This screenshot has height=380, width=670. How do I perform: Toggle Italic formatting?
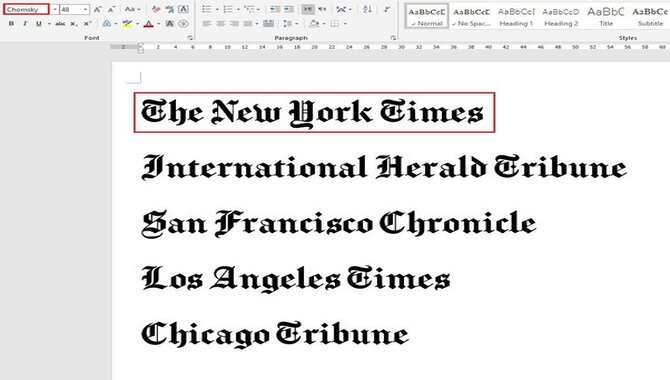click(25, 24)
